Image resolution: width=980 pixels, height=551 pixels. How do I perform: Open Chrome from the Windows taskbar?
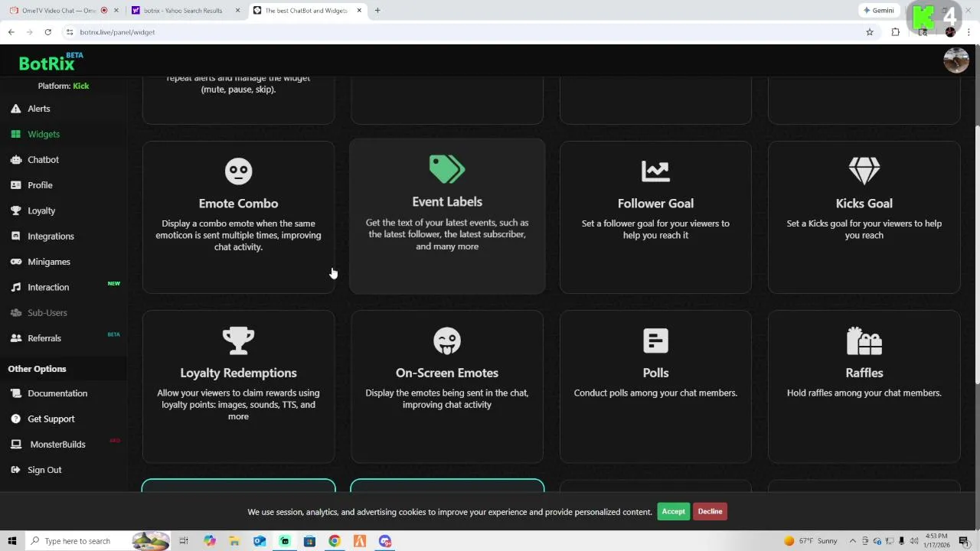pos(335,541)
